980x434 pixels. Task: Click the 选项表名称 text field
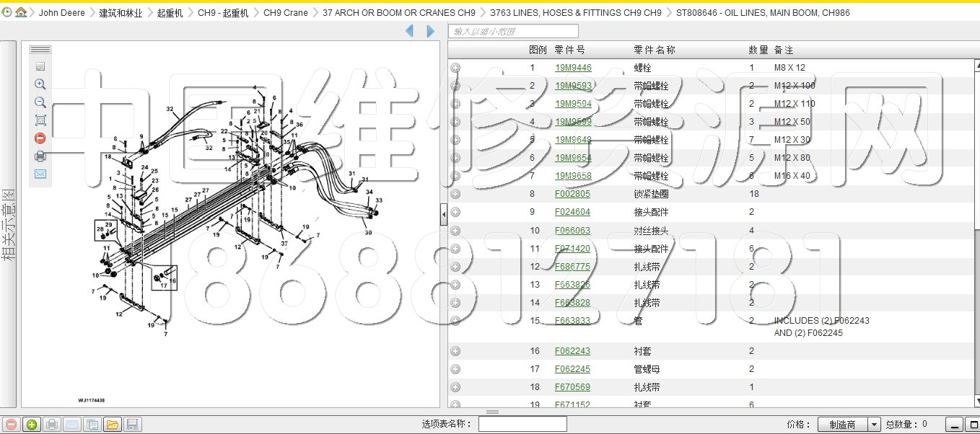tap(522, 425)
